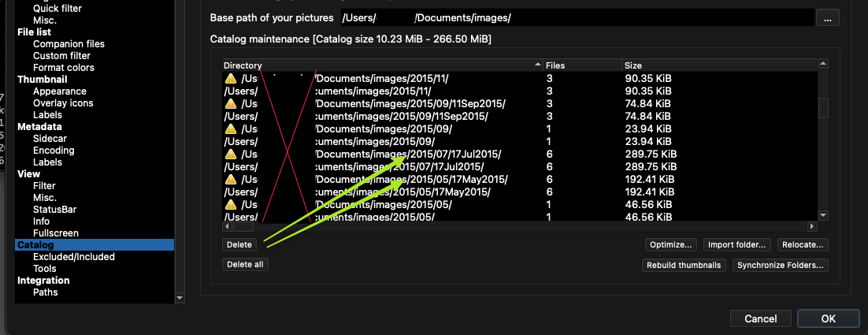Open Encoding settings under Metadata
Viewport: 868px width, 335px height.
click(54, 150)
